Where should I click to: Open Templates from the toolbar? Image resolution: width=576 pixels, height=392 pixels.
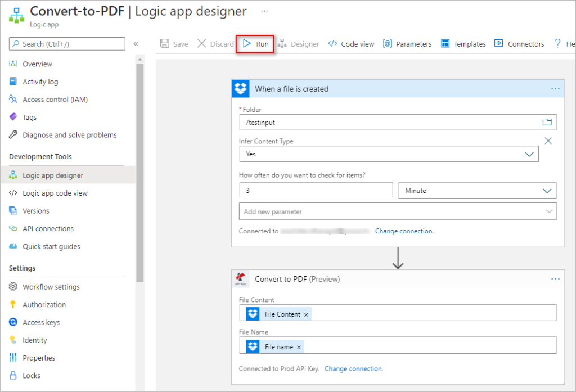463,43
